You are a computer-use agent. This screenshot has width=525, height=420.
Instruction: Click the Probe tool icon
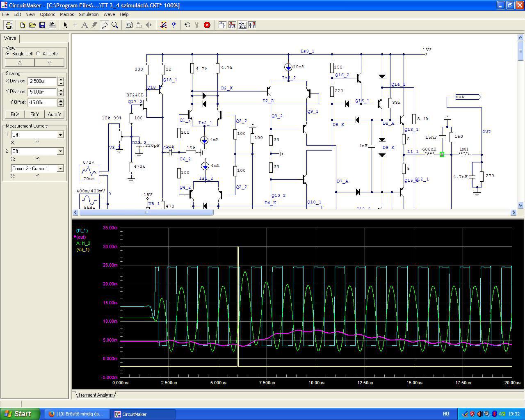105,25
